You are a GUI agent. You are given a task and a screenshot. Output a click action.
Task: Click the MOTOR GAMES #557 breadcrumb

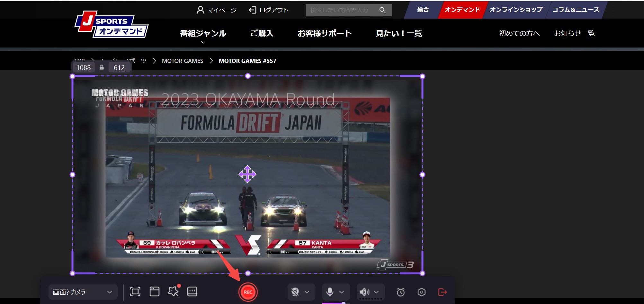pyautogui.click(x=247, y=61)
